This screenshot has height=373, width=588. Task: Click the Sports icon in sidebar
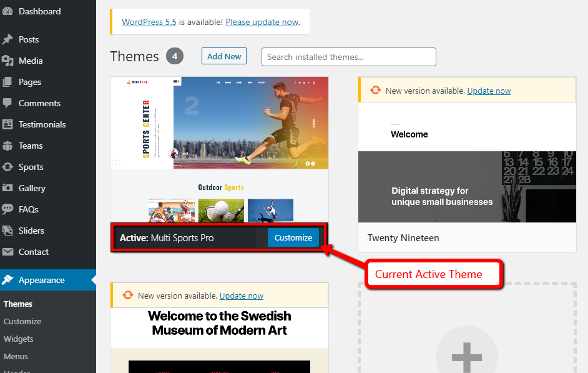coord(7,167)
